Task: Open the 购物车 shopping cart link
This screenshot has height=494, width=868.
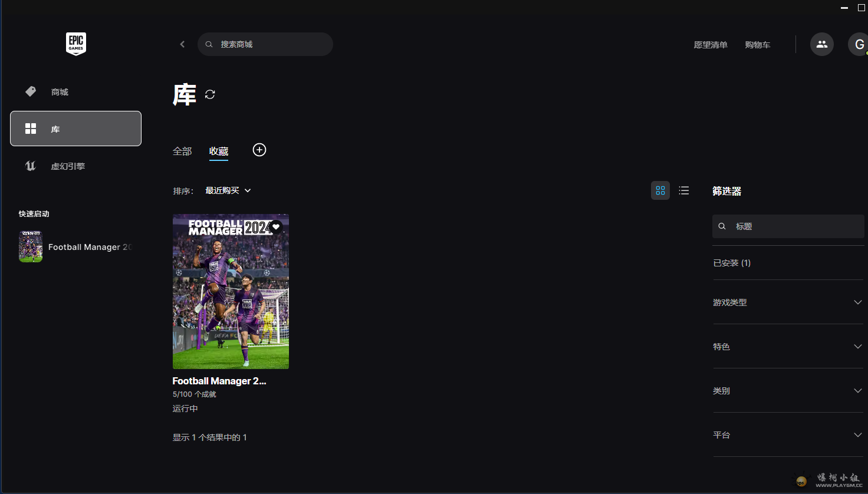Action: pos(757,45)
